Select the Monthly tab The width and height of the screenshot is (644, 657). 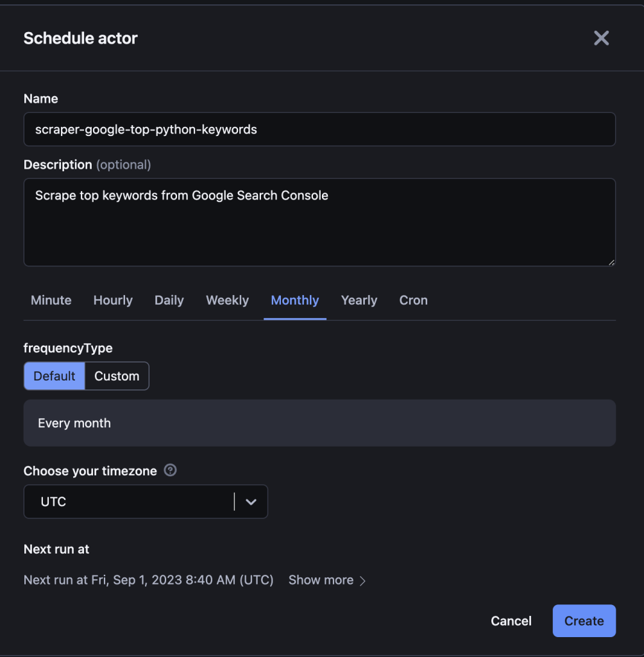click(x=295, y=300)
